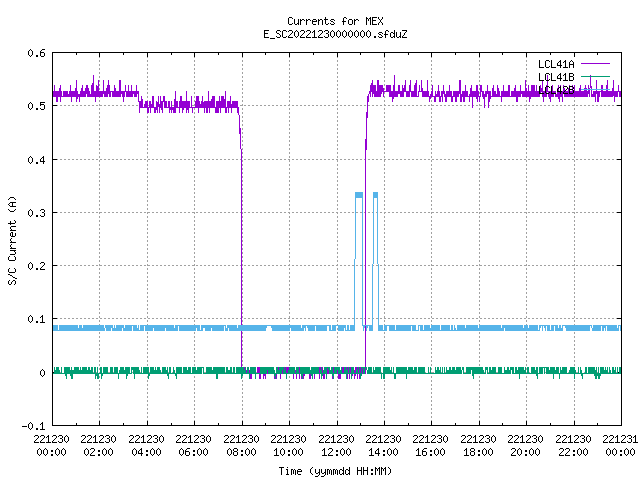Click the second, narrower blue LCL42B pulse top
The width and height of the screenshot is (640, 480).
376,195
